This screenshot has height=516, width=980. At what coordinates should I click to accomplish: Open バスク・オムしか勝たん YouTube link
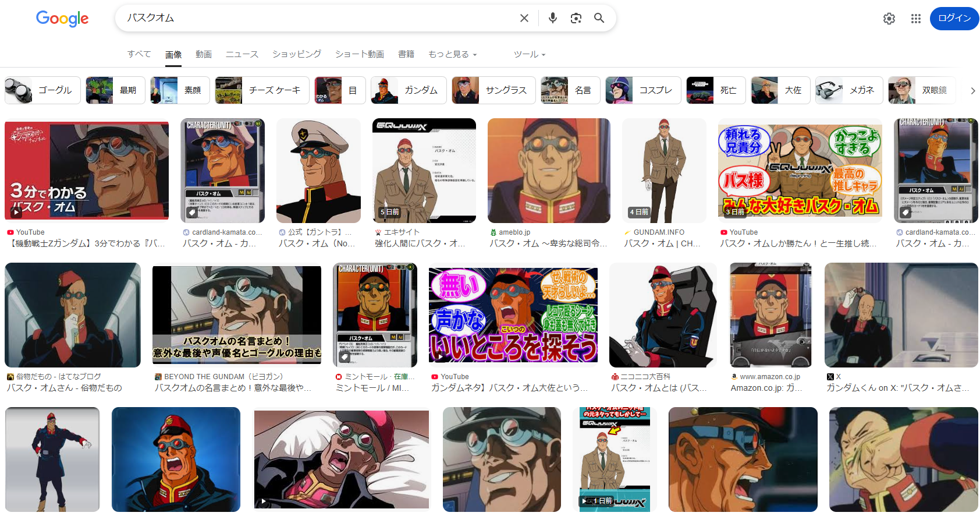[798, 243]
